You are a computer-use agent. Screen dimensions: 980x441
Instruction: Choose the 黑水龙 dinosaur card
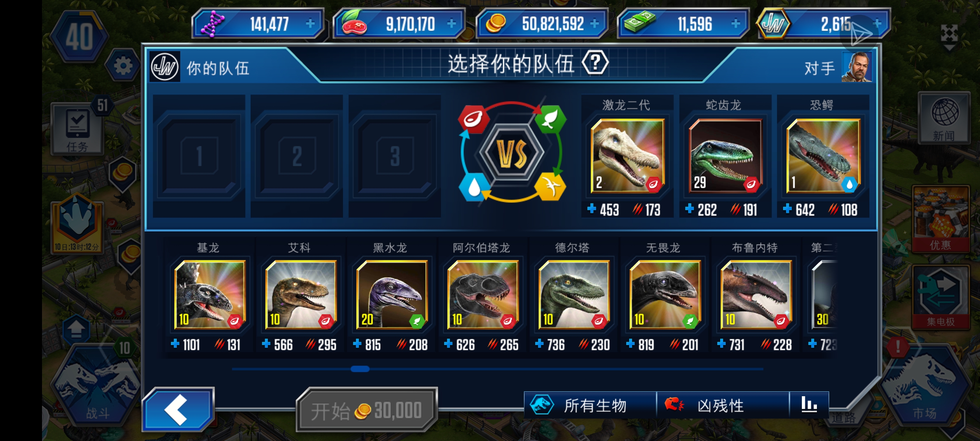(391, 296)
